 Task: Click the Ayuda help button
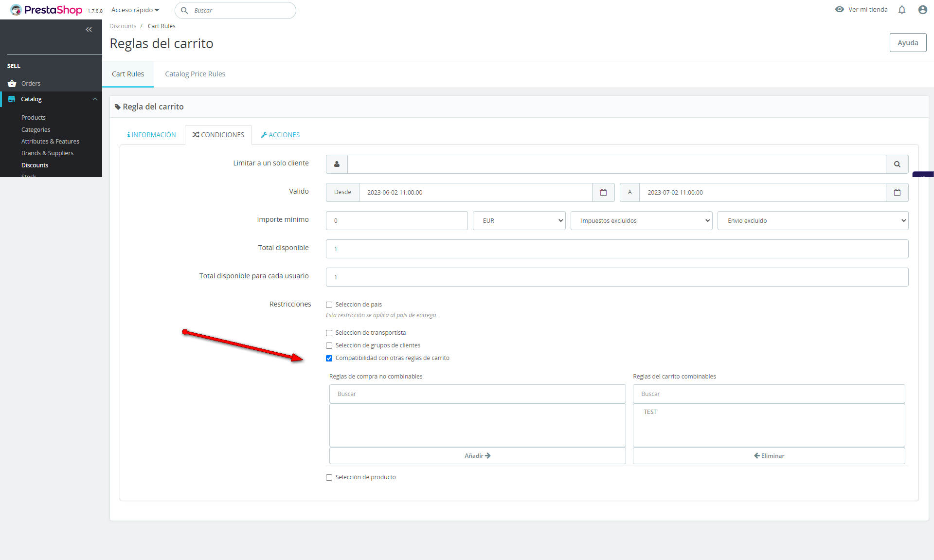pos(908,43)
